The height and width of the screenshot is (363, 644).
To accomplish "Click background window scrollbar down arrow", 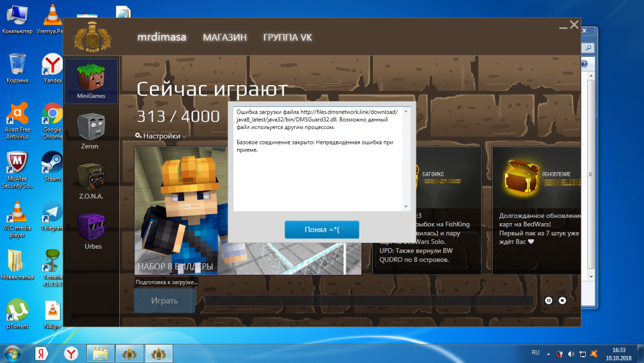I will (591, 277).
